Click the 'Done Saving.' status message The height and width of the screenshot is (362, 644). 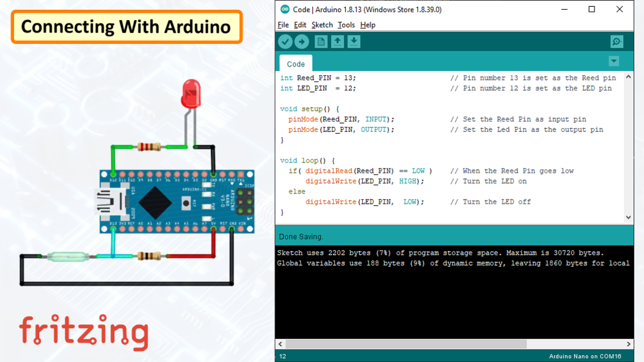point(301,237)
